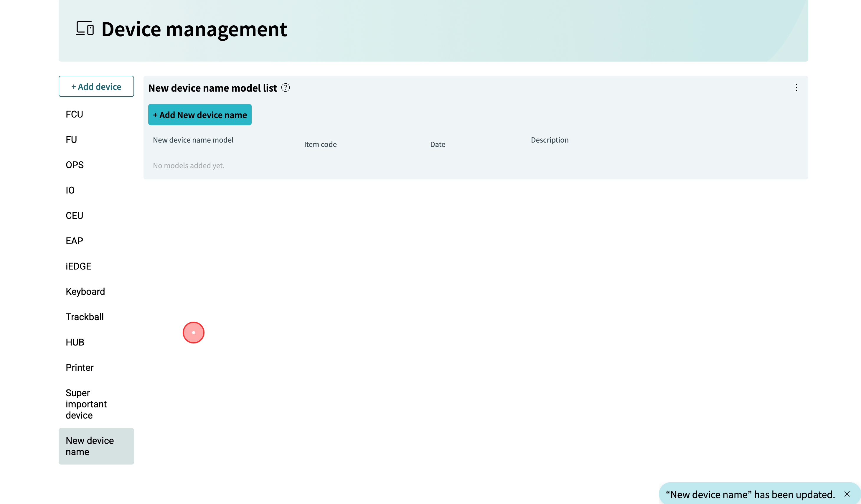Select Printer in the sidebar
The height and width of the screenshot is (504, 861).
tap(96, 367)
